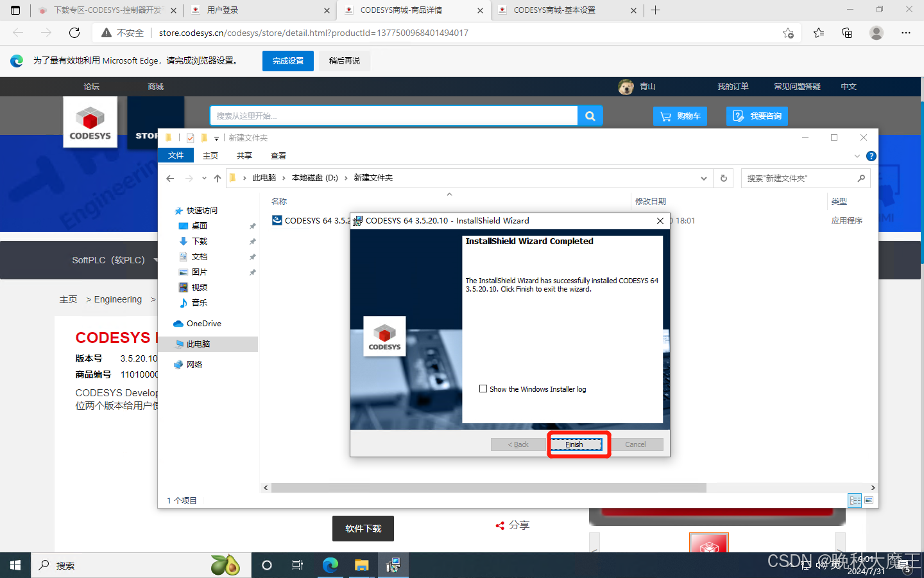The image size is (924, 578).
Task: Select OneDrive in the navigation pane
Action: (x=203, y=324)
